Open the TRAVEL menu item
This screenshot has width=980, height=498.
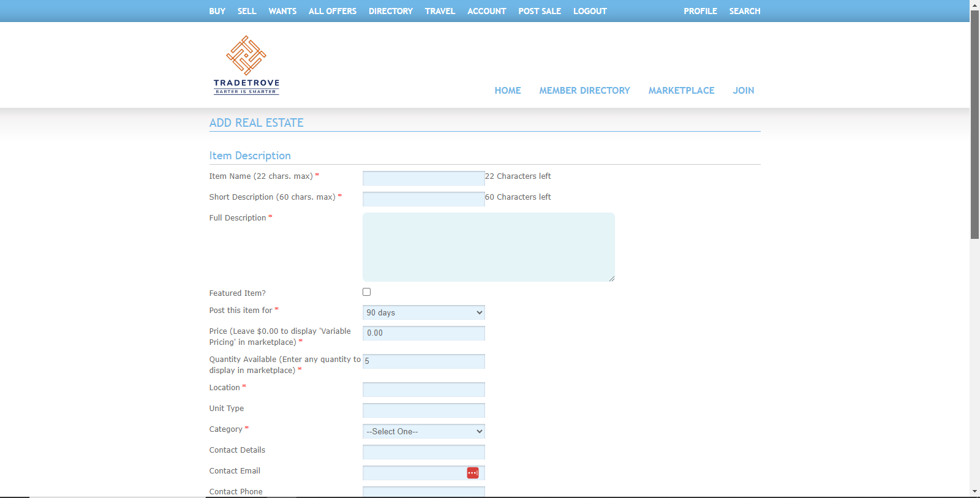440,11
